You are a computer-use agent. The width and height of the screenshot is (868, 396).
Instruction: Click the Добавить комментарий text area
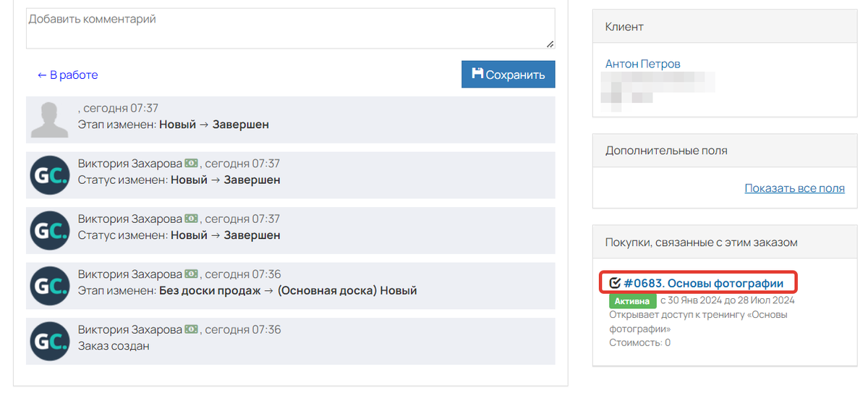290,28
